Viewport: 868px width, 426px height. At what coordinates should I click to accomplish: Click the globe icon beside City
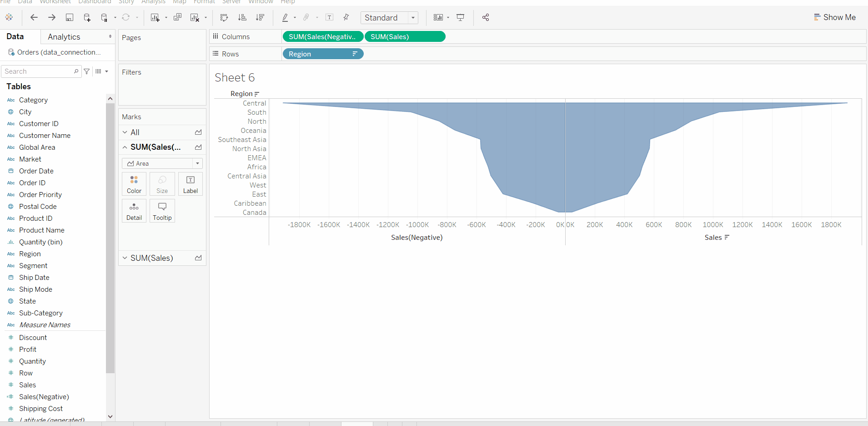(x=11, y=112)
